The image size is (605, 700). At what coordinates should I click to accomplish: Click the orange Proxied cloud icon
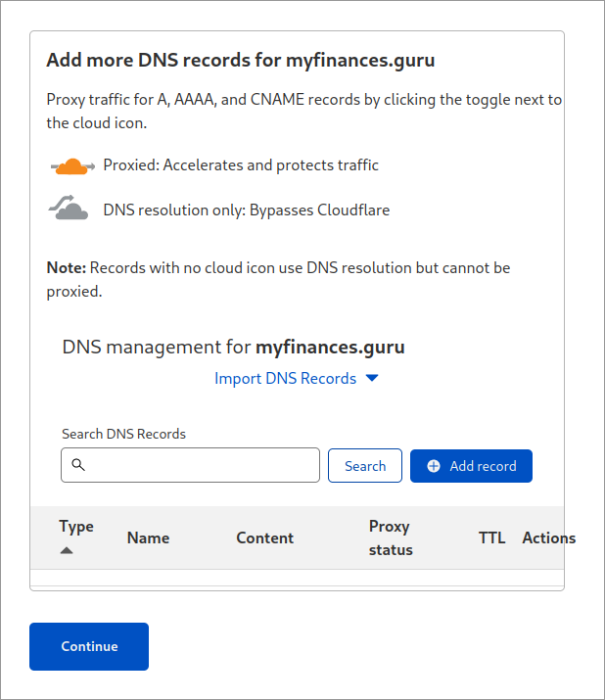pos(72,166)
